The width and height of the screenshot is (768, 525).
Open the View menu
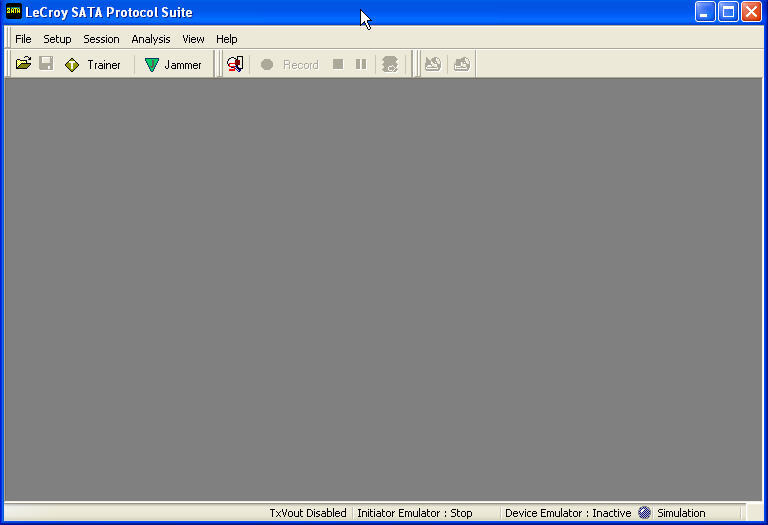pyautogui.click(x=193, y=39)
